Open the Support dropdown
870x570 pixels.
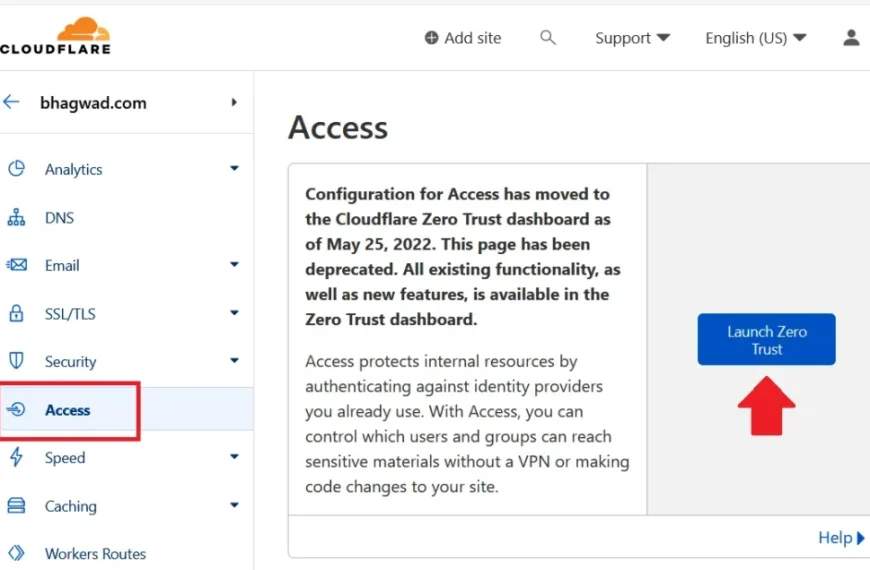click(x=633, y=38)
